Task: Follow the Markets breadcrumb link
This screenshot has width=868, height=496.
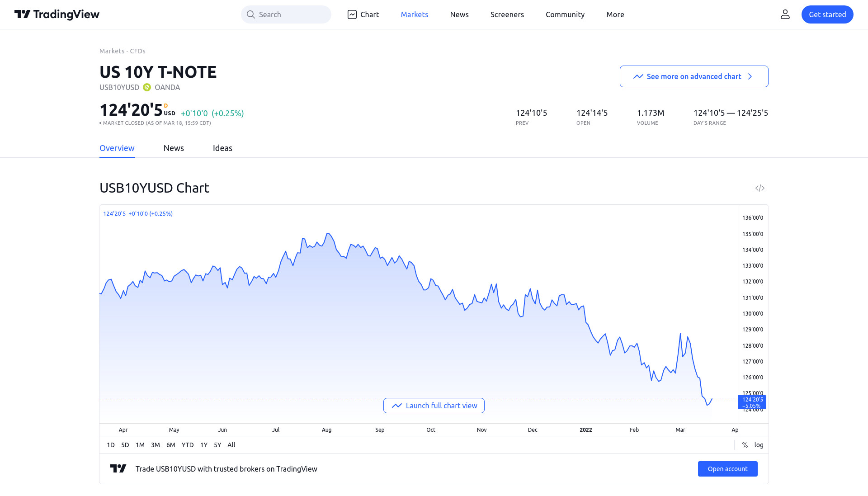Action: pyautogui.click(x=112, y=51)
